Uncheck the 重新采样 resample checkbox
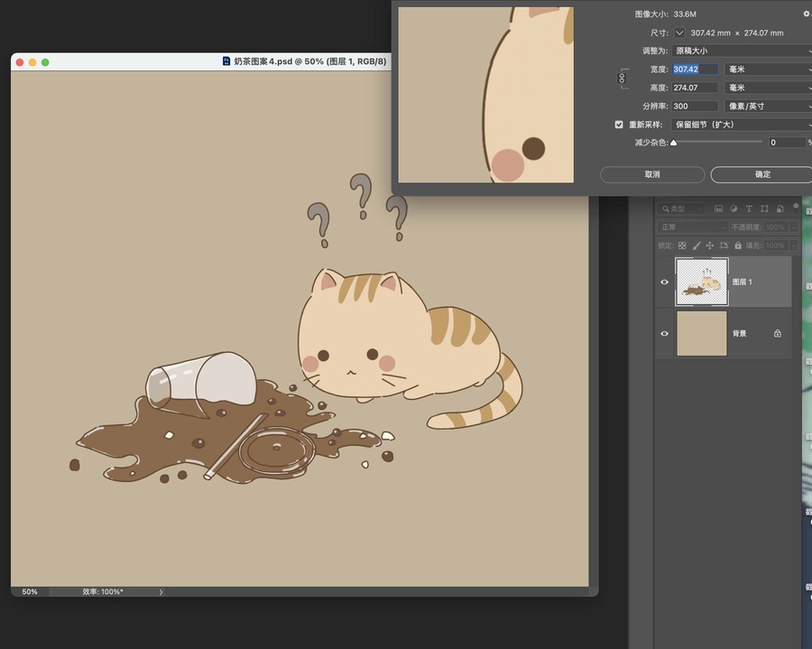The width and height of the screenshot is (812, 649). tap(619, 125)
